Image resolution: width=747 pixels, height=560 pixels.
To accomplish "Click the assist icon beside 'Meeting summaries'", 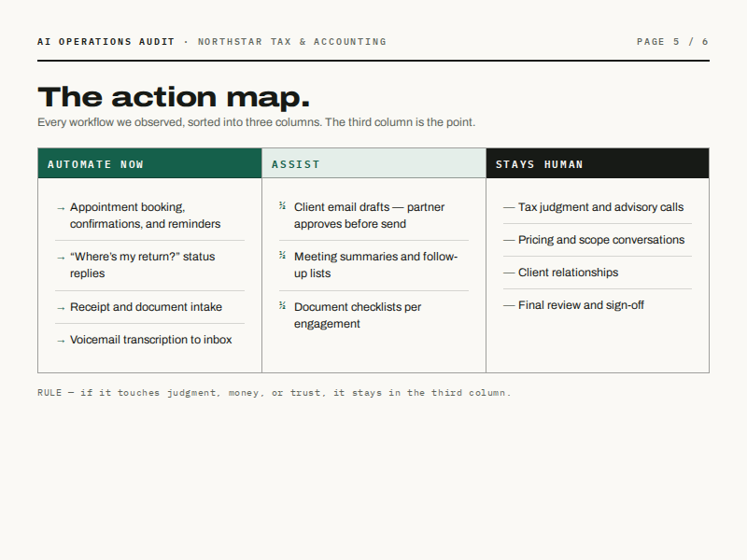I will 283,255.
